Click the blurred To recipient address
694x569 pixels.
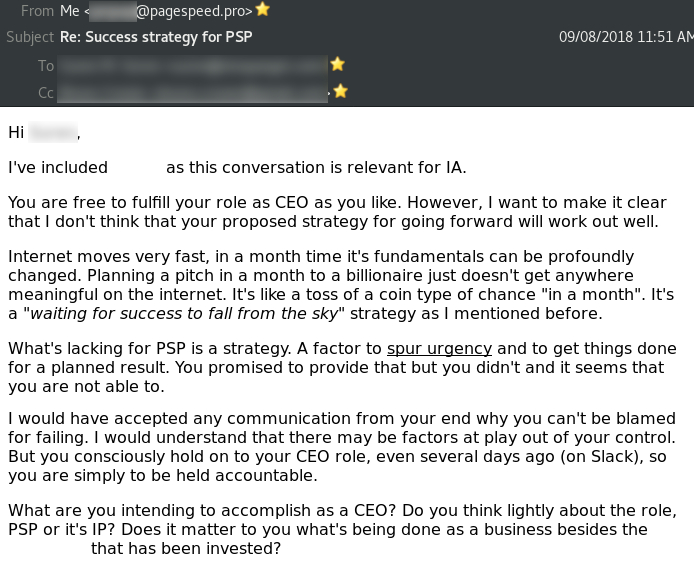coord(193,65)
